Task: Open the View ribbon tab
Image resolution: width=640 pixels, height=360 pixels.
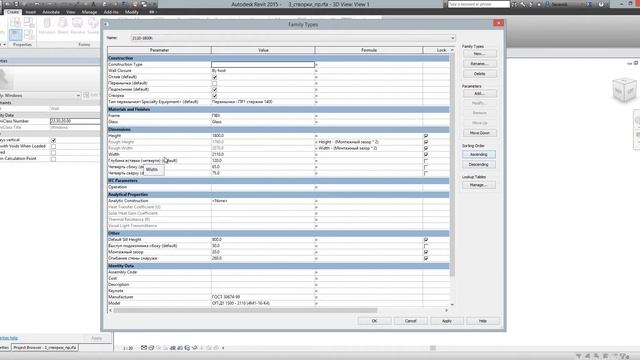Action: click(71, 12)
